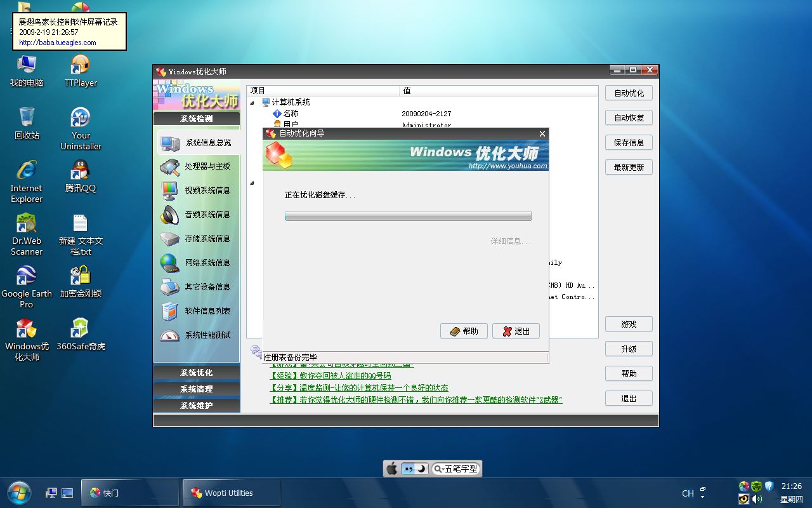
Task: Switch to Wopti Utilities taskbar button
Action: [x=232, y=493]
